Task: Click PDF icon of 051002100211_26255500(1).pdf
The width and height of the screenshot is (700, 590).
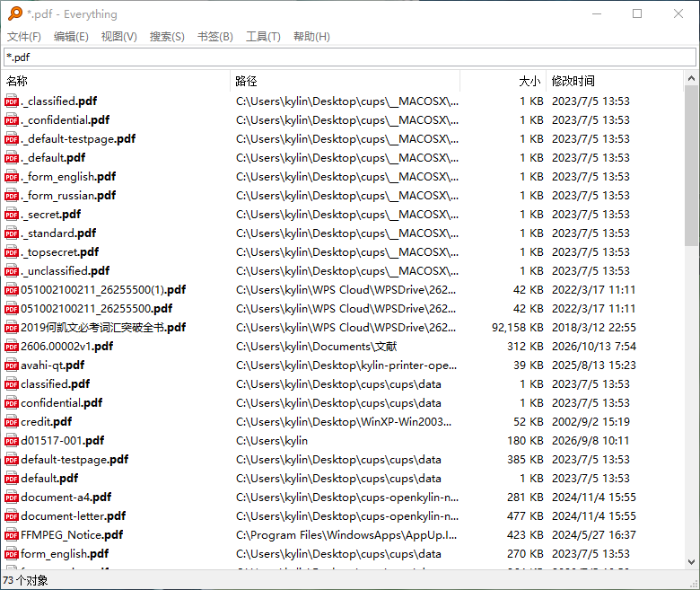Action: tap(12, 290)
